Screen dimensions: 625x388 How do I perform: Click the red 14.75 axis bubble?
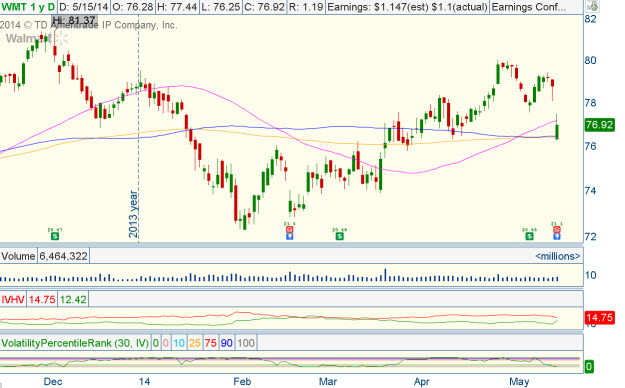coord(599,318)
